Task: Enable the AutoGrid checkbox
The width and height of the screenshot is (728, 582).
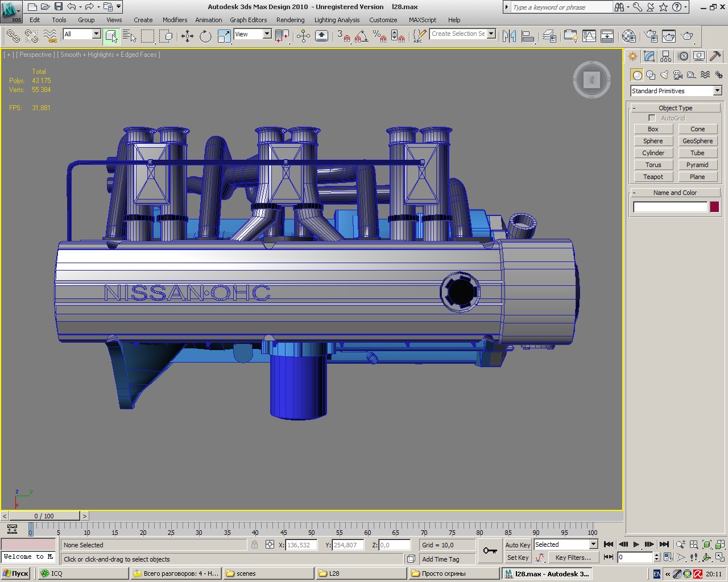Action: (x=652, y=118)
